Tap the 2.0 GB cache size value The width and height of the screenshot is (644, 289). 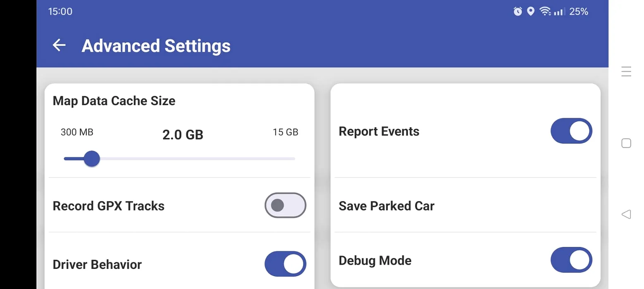[183, 135]
